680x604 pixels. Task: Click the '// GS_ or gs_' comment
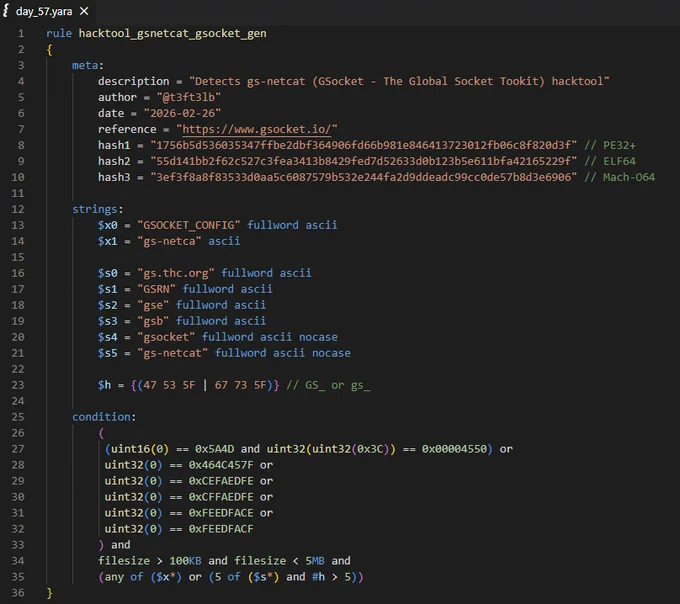pos(328,385)
